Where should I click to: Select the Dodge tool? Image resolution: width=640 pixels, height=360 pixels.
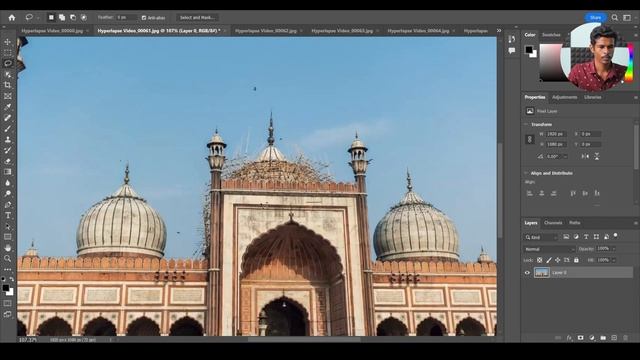[8, 193]
